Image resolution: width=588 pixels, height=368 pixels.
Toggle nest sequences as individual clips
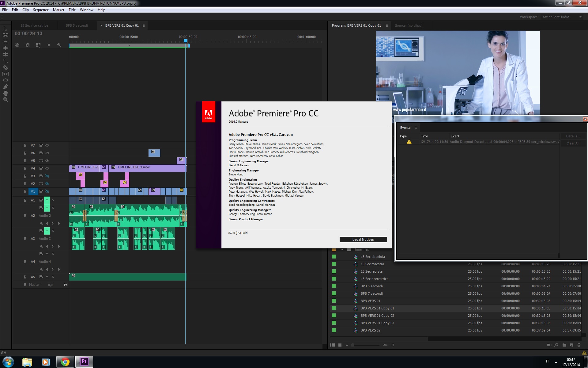[17, 45]
